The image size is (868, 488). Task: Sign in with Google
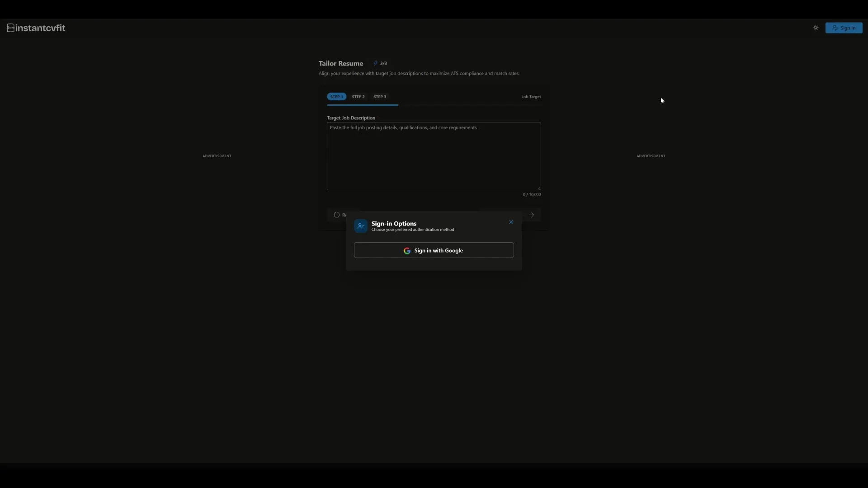tap(434, 250)
